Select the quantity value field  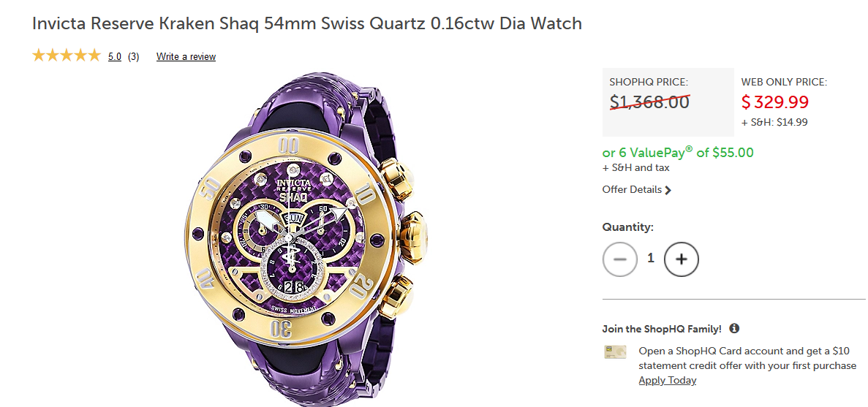pyautogui.click(x=651, y=259)
